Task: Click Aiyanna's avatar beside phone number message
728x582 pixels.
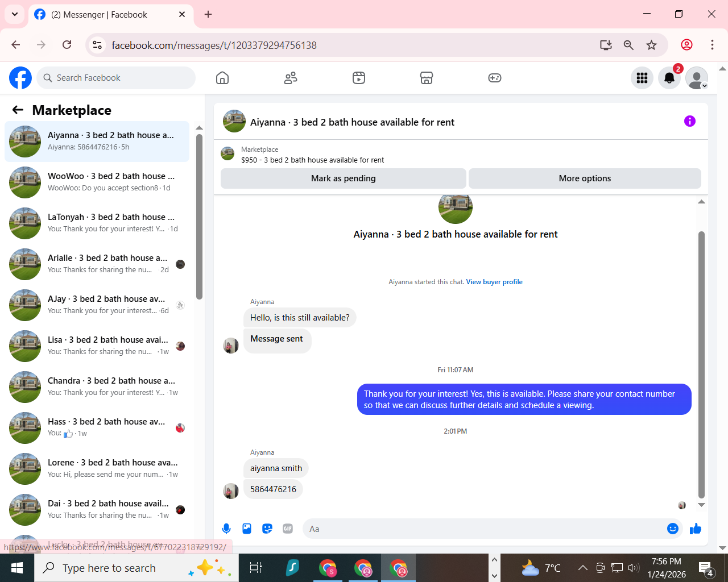Action: click(231, 491)
